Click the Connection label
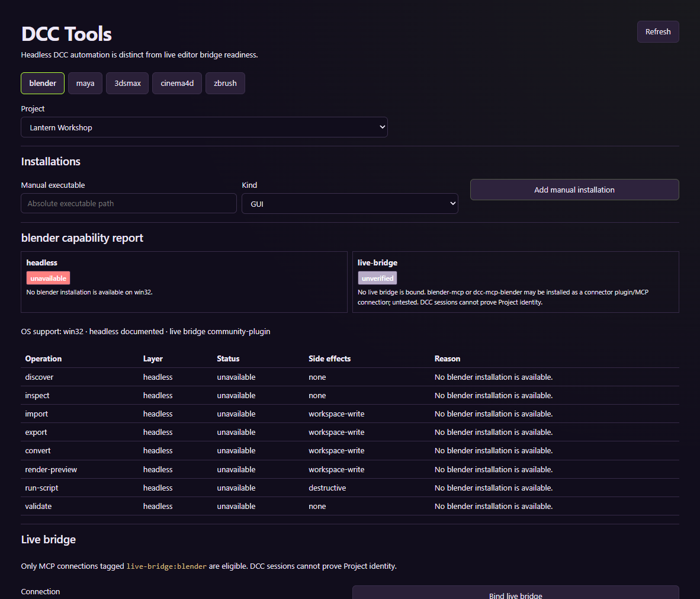The image size is (700, 599). [x=40, y=591]
